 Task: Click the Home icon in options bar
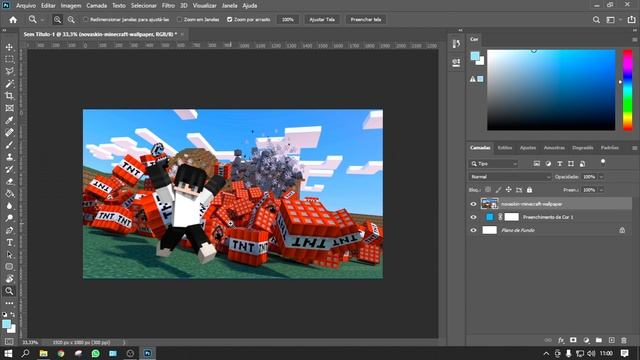click(x=13, y=20)
